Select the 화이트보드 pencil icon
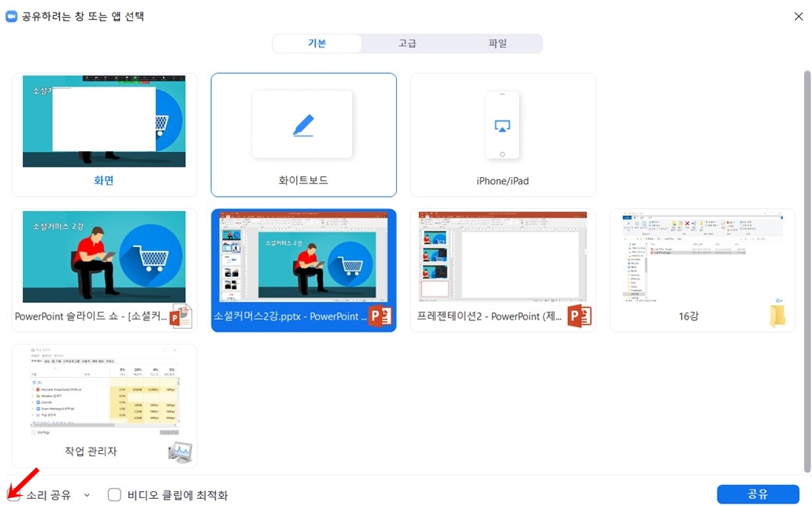This screenshot has width=812, height=506. [x=303, y=124]
